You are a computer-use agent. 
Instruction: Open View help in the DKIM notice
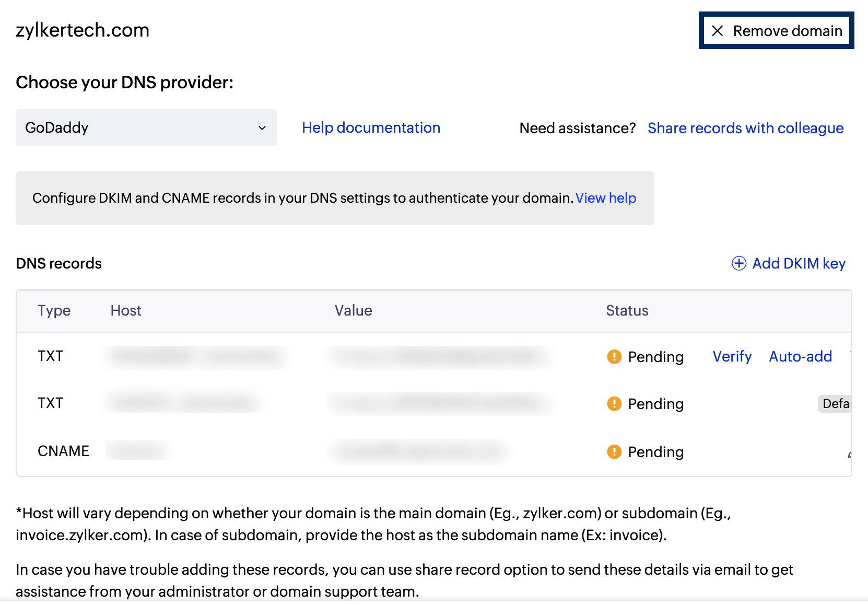click(x=606, y=198)
